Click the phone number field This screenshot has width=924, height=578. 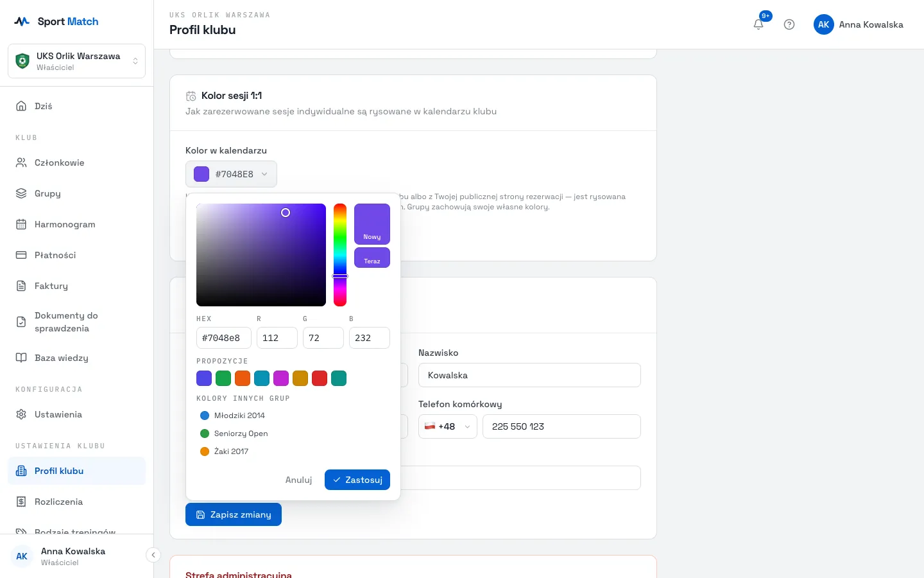pyautogui.click(x=561, y=426)
